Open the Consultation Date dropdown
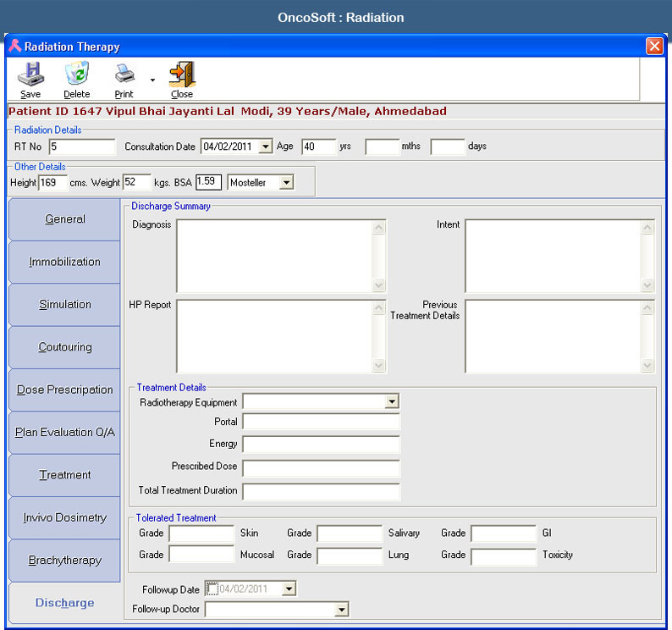Image resolution: width=672 pixels, height=630 pixels. click(x=266, y=146)
